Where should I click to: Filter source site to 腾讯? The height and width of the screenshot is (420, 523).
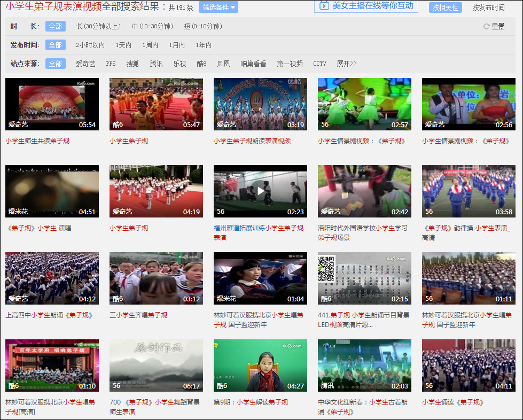tap(156, 64)
